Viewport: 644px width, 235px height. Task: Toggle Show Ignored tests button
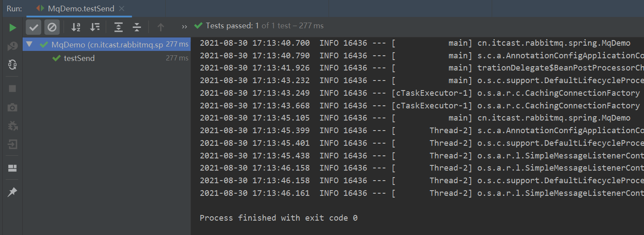click(x=52, y=27)
